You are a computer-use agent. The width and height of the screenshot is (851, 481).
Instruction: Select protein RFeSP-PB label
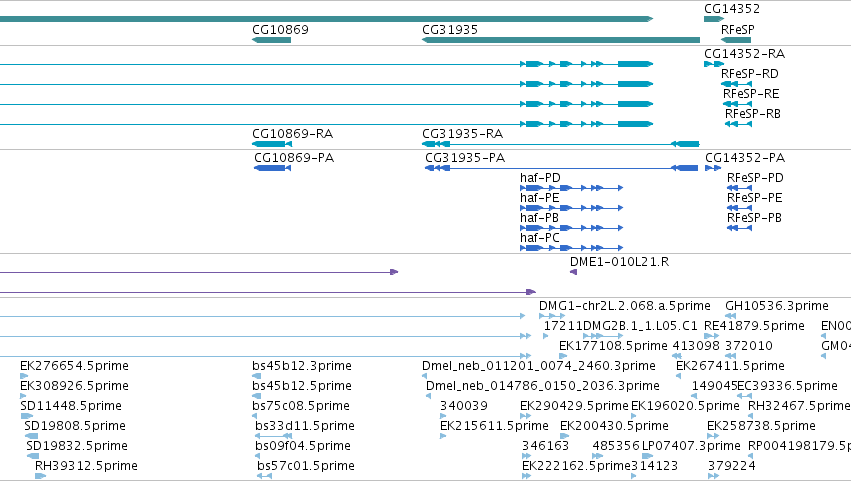click(x=754, y=218)
